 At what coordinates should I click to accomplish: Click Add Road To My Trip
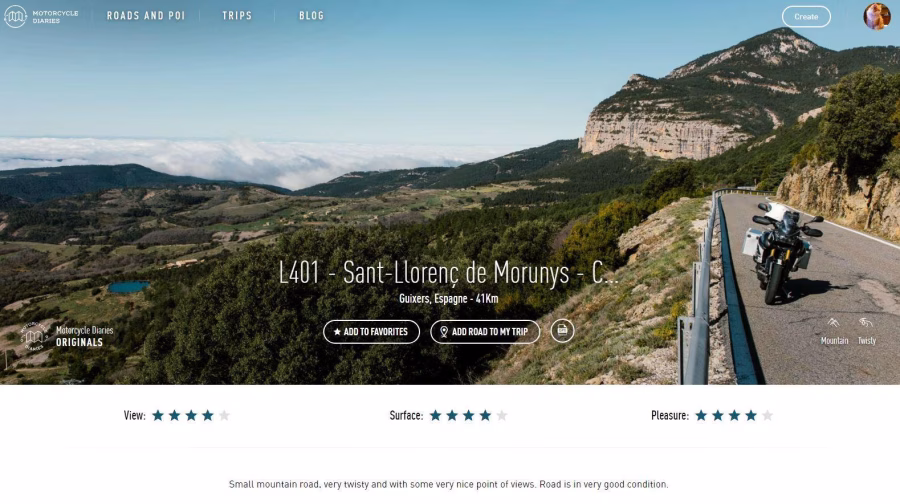pyautogui.click(x=485, y=332)
